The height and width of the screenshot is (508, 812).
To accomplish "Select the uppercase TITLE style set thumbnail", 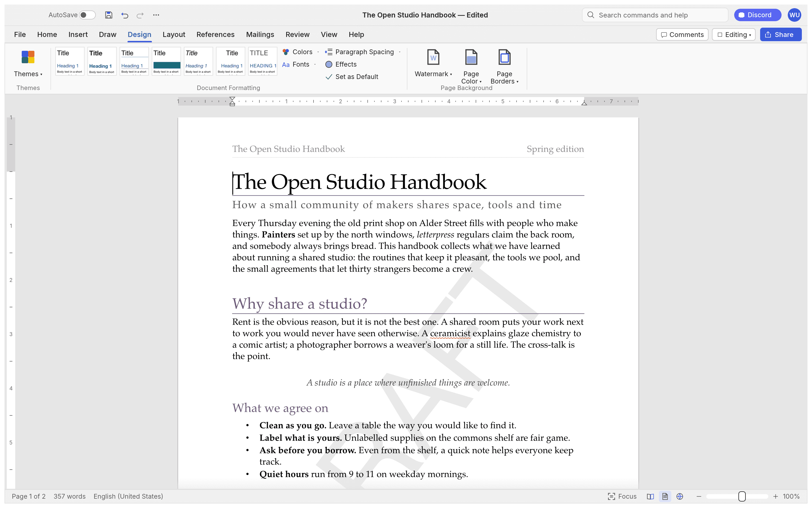I will click(x=263, y=61).
